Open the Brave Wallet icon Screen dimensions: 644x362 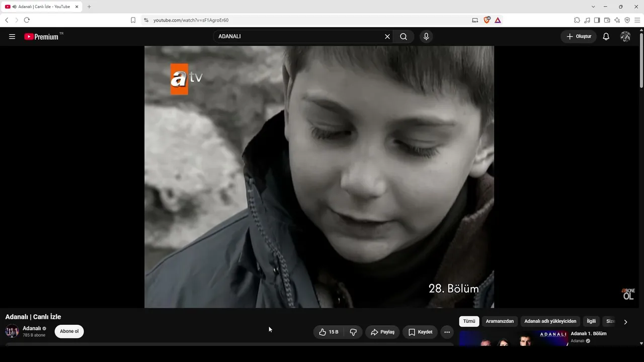point(607,20)
